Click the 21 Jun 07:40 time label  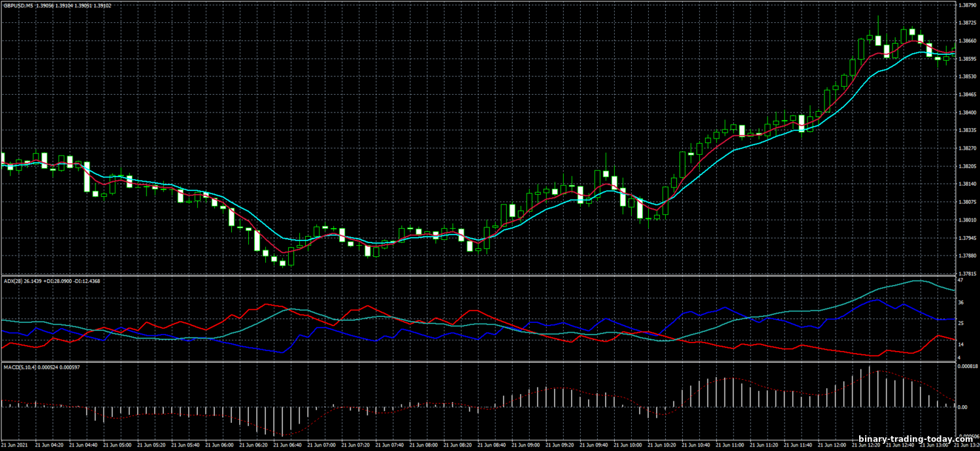tap(388, 444)
